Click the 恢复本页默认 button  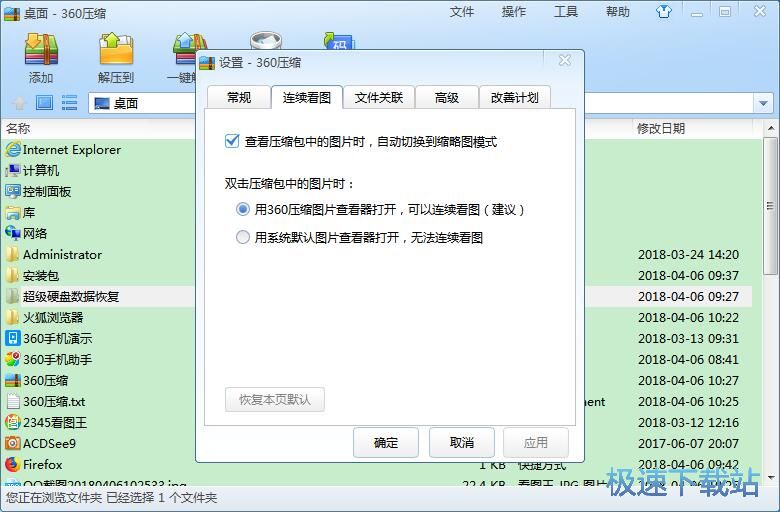[275, 400]
